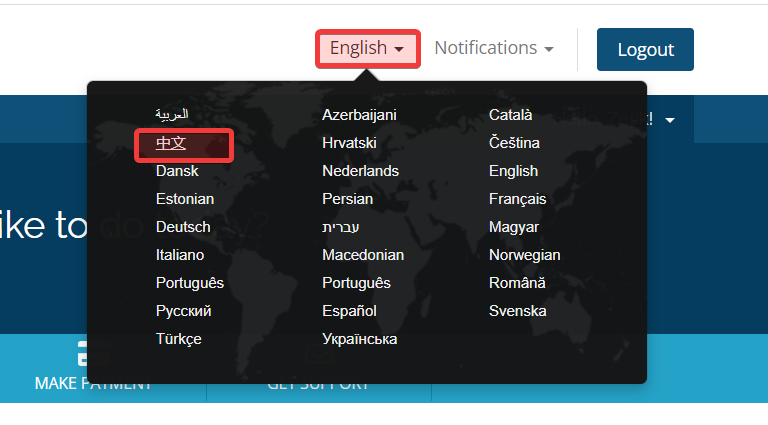This screenshot has height=425, width=768.
Task: Switch language to Nederlands
Action: click(360, 171)
